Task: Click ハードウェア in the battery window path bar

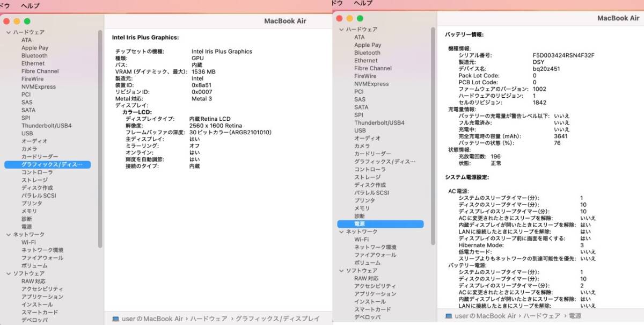Action: click(x=542, y=316)
